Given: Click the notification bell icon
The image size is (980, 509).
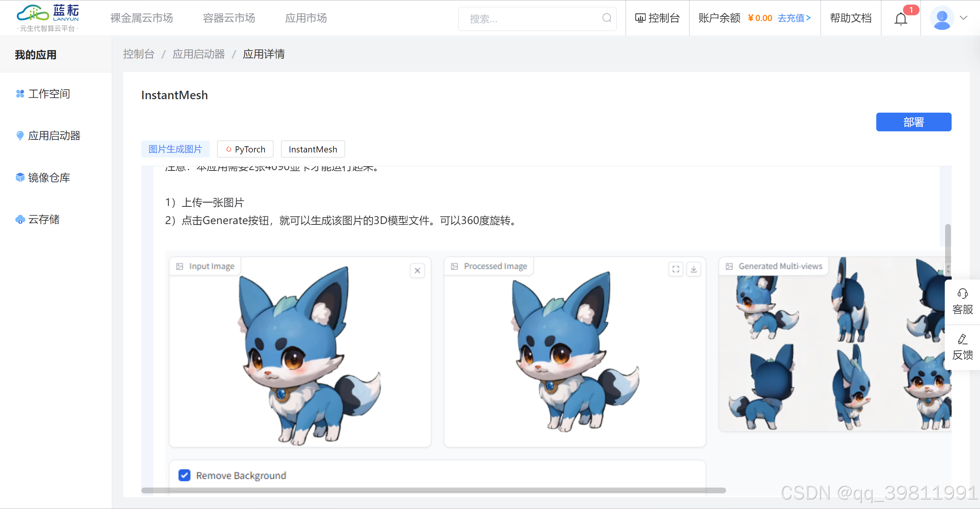Looking at the screenshot, I should point(900,18).
